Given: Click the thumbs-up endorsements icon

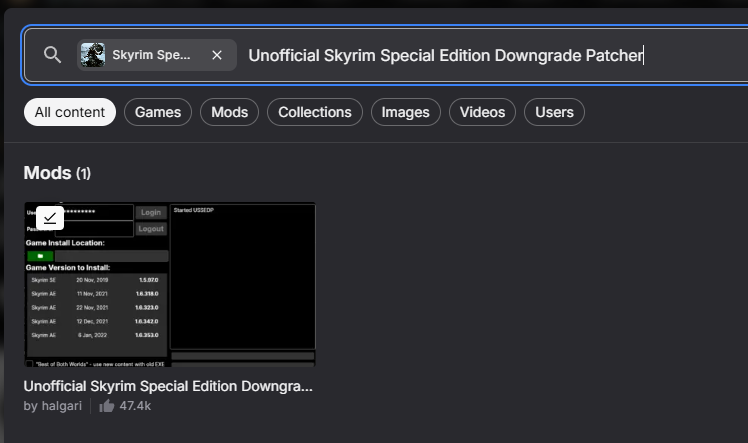Looking at the screenshot, I should click(x=106, y=406).
